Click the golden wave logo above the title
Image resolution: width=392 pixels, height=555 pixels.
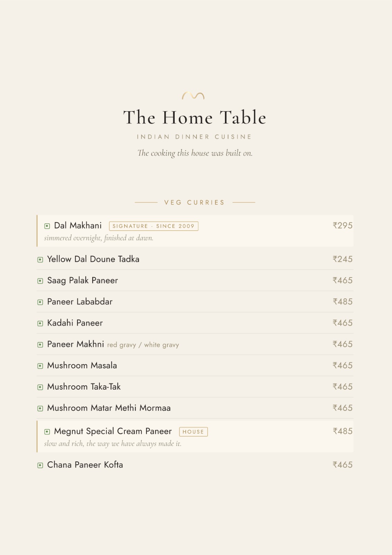[193, 96]
